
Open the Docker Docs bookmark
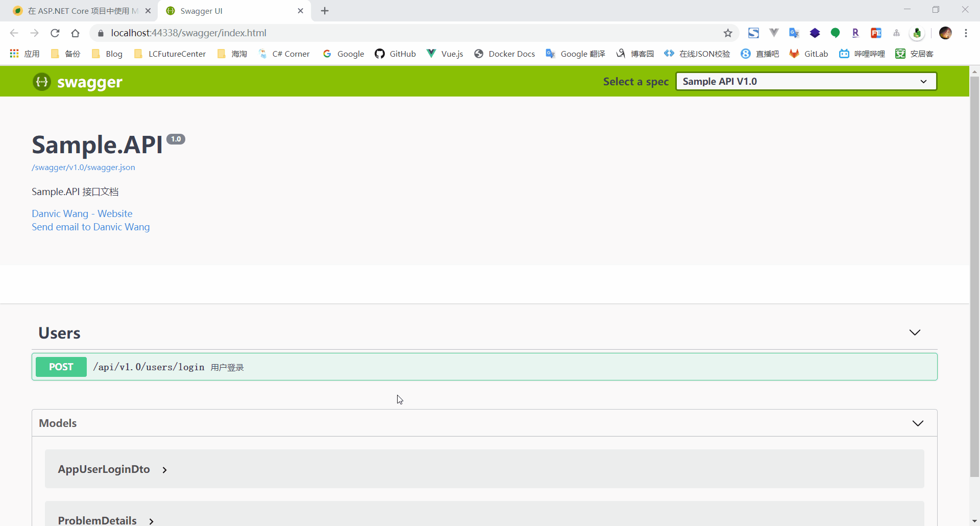[505, 54]
